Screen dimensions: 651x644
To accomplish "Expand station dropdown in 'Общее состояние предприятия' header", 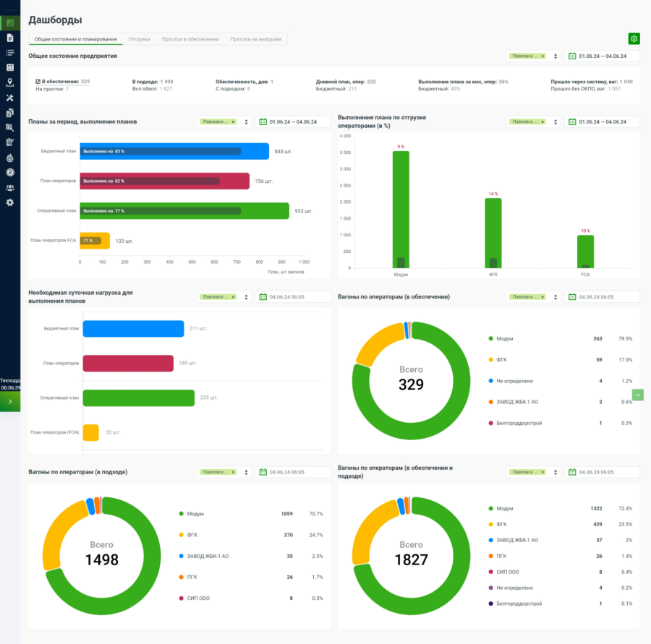I will click(x=556, y=56).
